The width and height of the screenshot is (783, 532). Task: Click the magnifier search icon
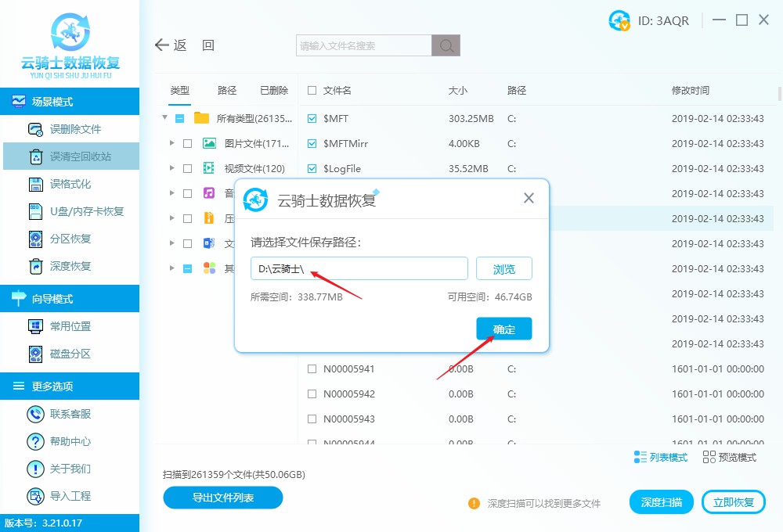446,45
